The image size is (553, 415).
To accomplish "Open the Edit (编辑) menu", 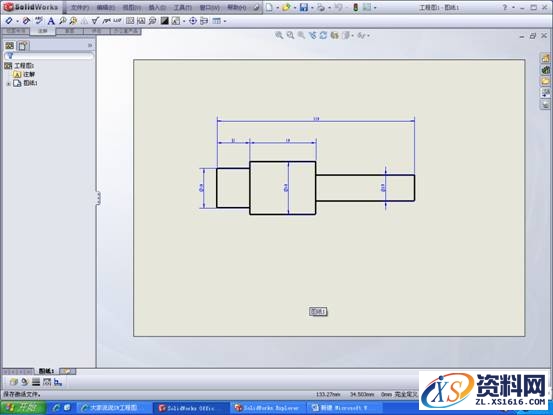I will 105,7.
